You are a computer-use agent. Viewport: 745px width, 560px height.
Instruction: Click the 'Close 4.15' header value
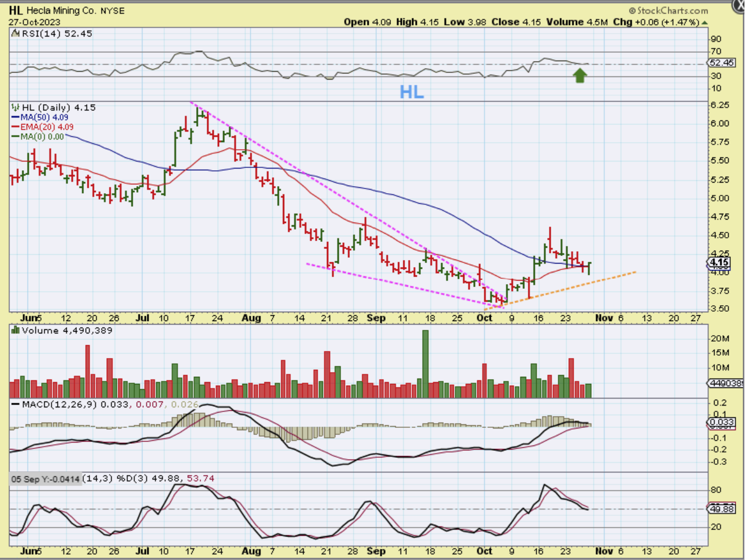[516, 22]
